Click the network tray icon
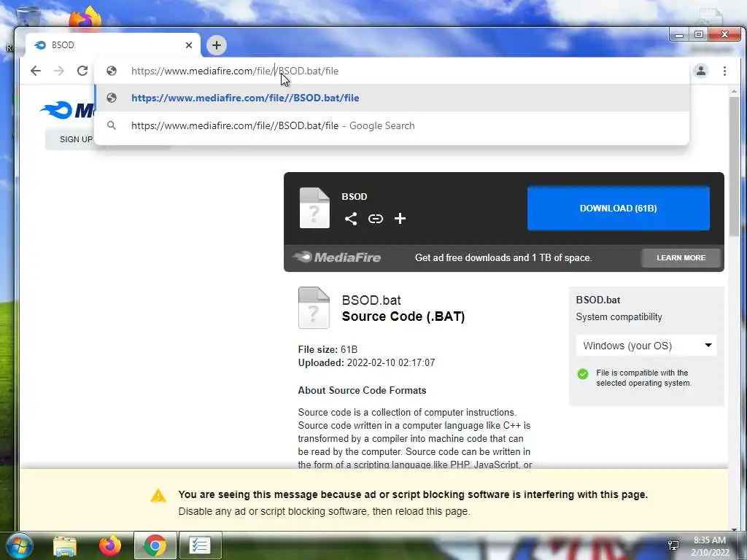747x560 pixels. (x=673, y=545)
